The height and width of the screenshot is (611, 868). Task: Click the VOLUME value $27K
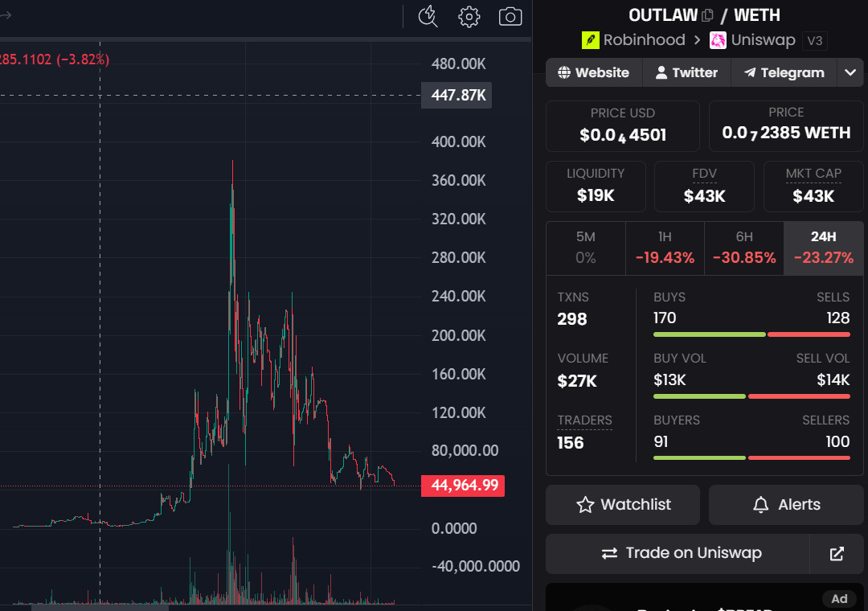(x=577, y=381)
